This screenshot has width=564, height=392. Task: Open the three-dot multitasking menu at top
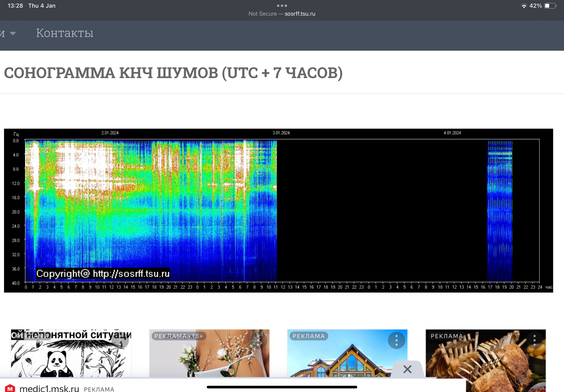(x=282, y=5)
